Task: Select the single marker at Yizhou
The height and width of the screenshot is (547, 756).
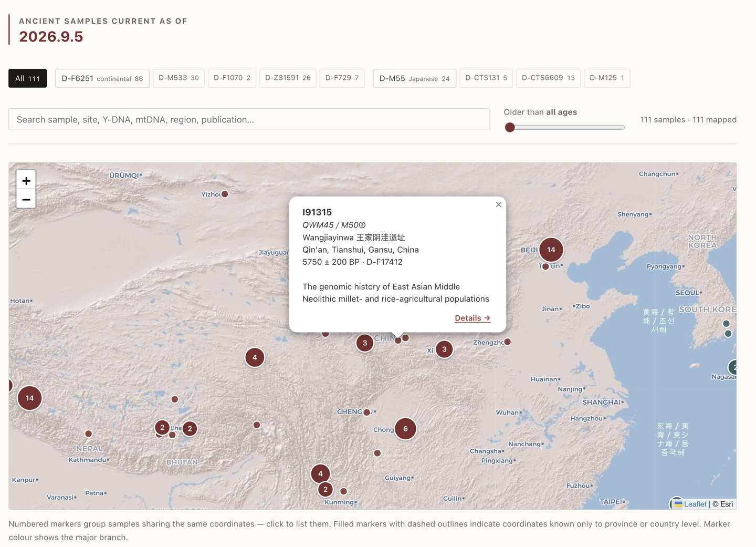Action: (225, 194)
